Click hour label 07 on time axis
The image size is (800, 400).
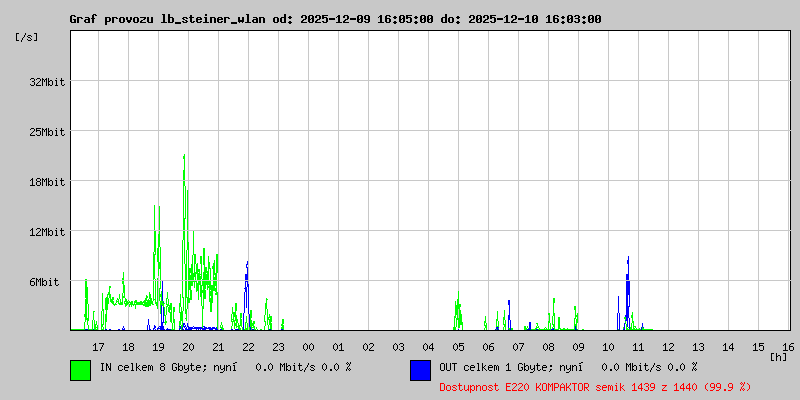pos(518,347)
